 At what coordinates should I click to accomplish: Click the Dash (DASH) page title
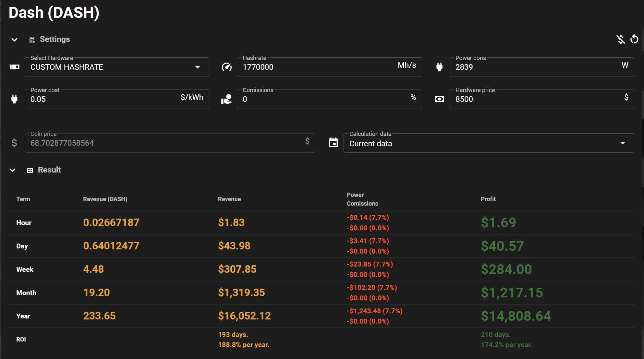[x=54, y=13]
